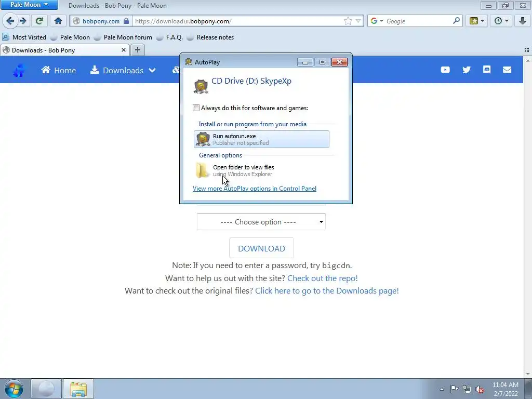
Task: Switch to Pale Moon taskbar button
Action: tap(46, 389)
